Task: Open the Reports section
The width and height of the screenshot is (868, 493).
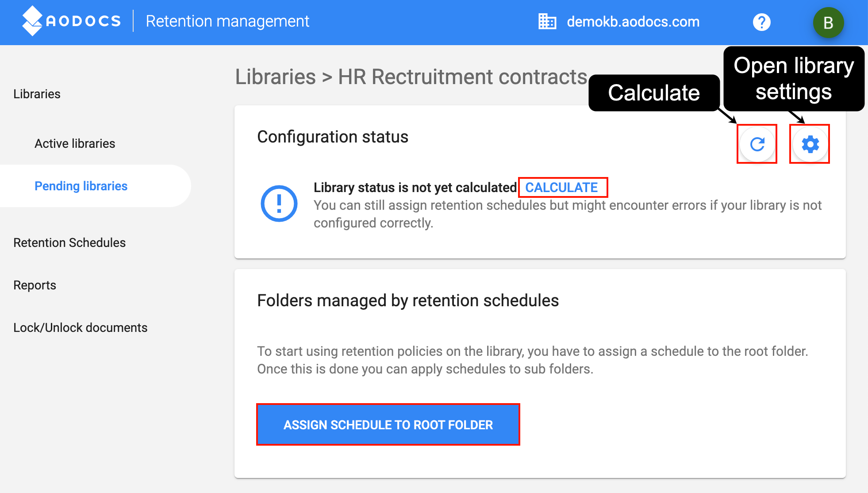Action: pos(35,285)
